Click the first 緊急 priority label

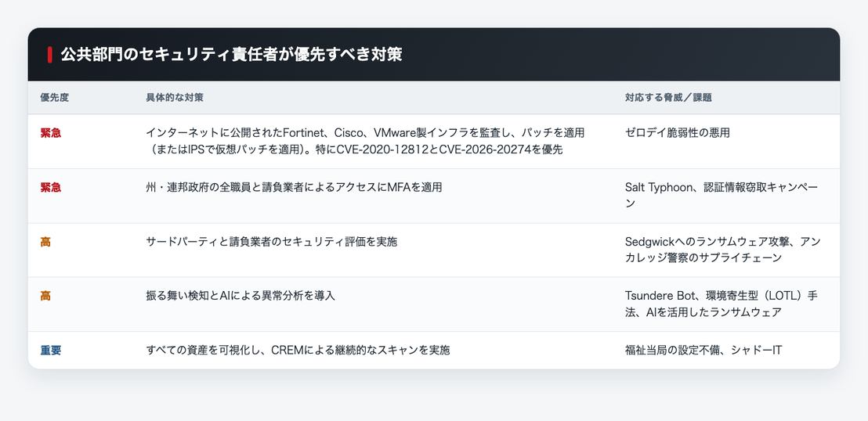(50, 133)
